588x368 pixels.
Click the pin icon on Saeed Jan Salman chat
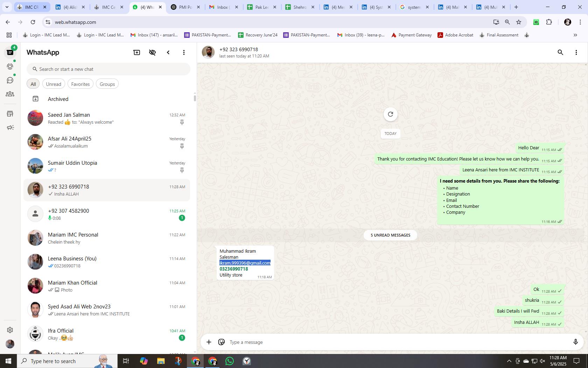point(182,122)
